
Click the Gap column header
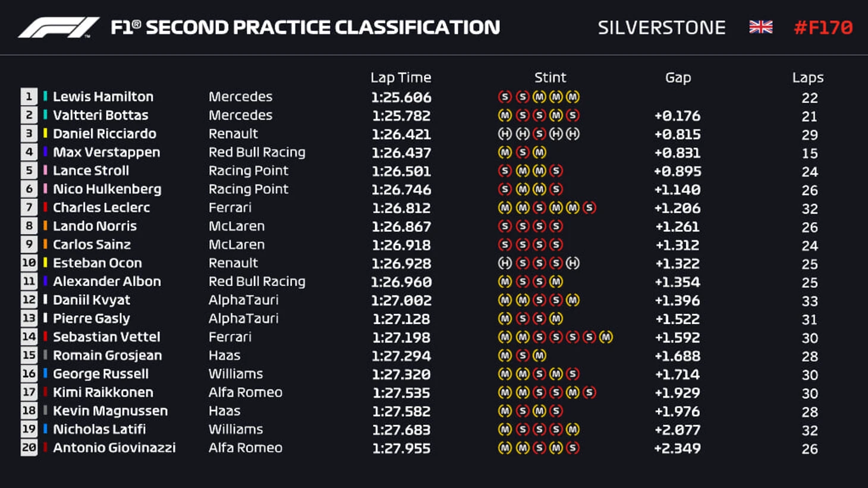678,77
